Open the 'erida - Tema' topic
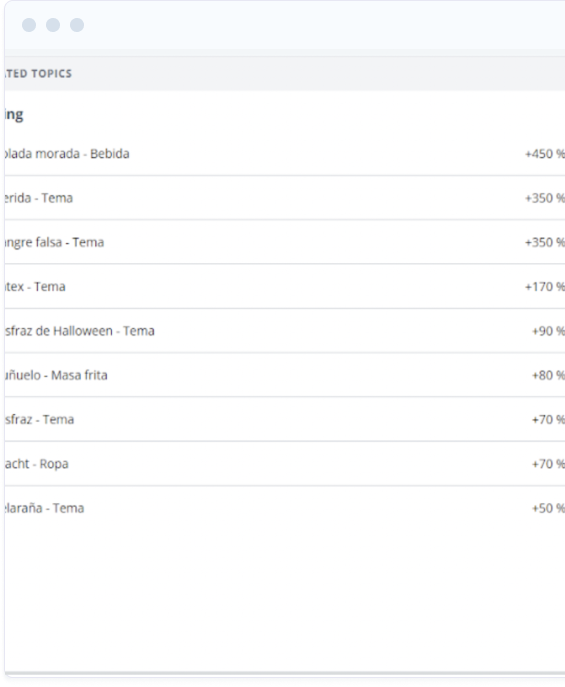Image resolution: width=565 pixels, height=687 pixels. [285, 198]
